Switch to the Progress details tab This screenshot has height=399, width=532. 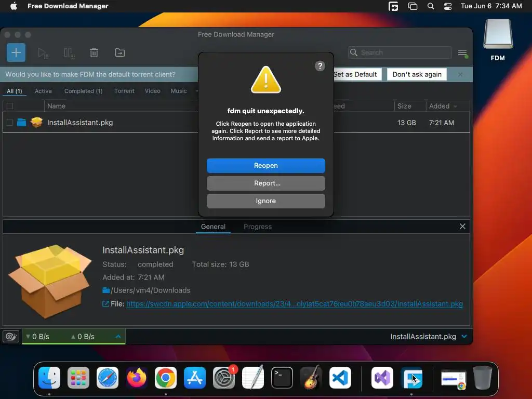point(258,227)
